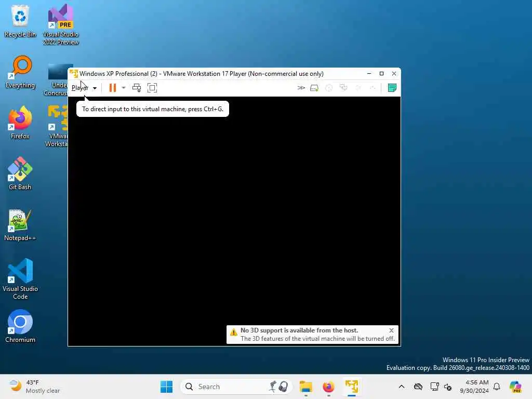This screenshot has height=399, width=532.
Task: Click the Ctrl+G input hint tooltip
Action: tap(153, 109)
